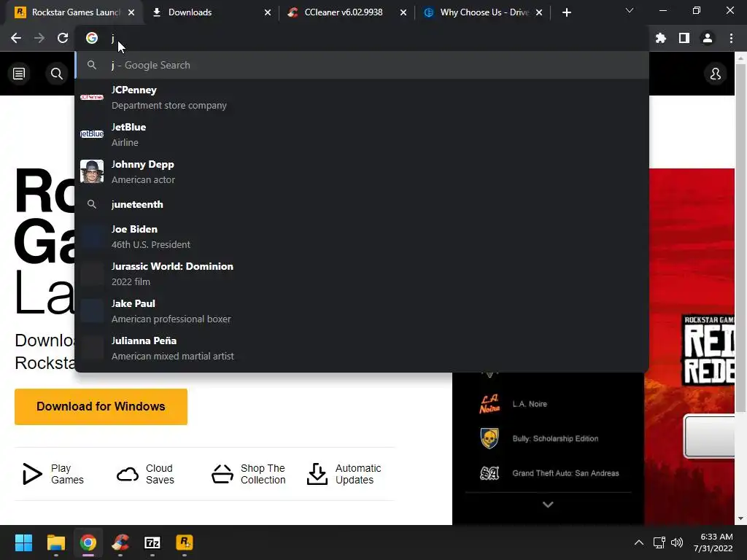Select the L.A. Noire logo icon

489,404
